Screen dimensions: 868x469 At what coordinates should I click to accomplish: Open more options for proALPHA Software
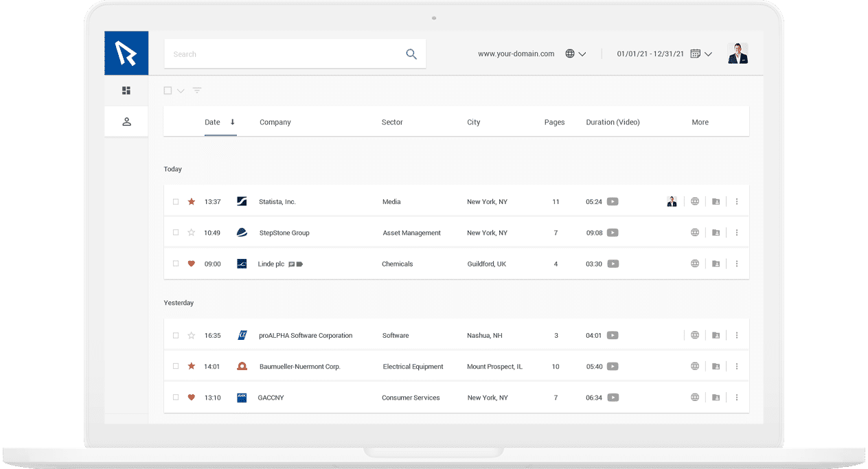(x=737, y=336)
